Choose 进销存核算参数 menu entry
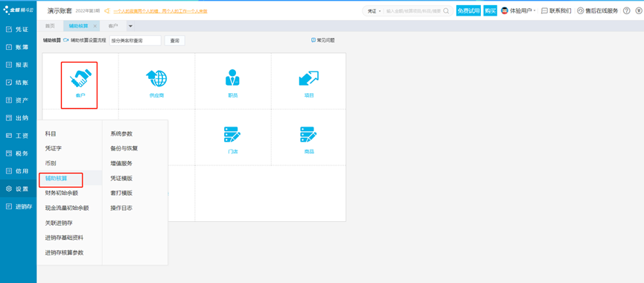 point(64,252)
